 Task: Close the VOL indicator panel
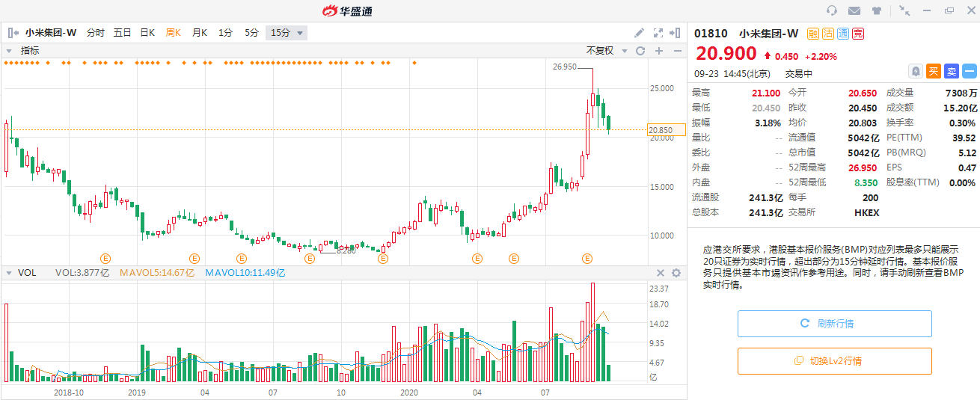pos(661,273)
